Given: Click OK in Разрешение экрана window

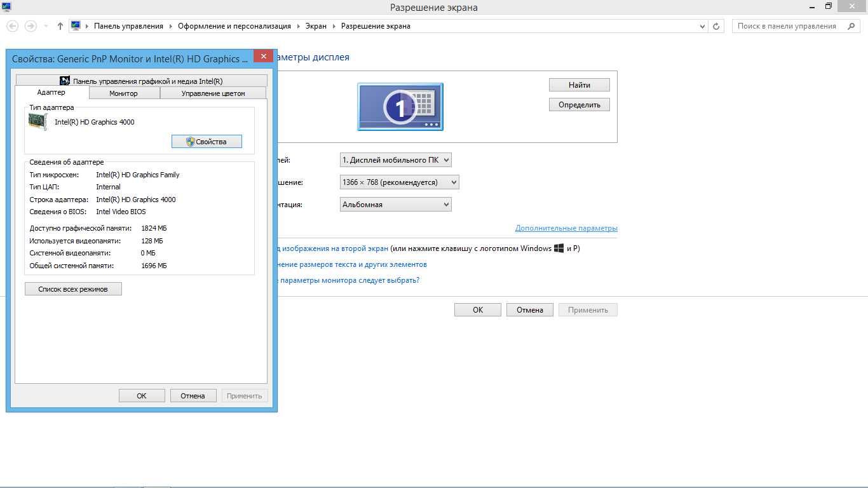Looking at the screenshot, I should pyautogui.click(x=478, y=310).
